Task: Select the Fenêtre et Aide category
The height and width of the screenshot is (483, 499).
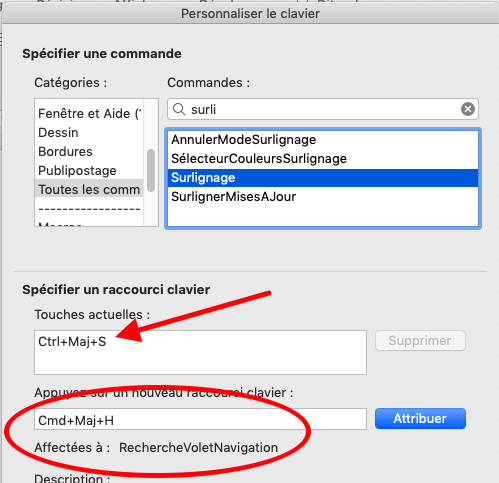Action: [x=89, y=114]
